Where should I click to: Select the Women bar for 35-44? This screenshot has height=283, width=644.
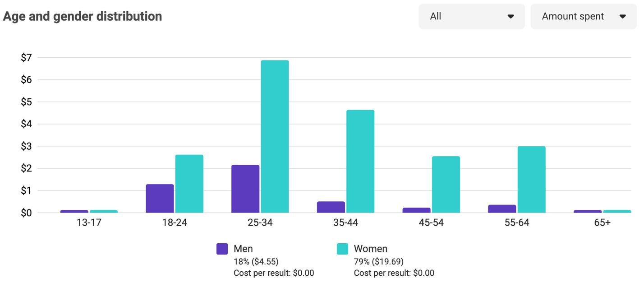tap(360, 161)
